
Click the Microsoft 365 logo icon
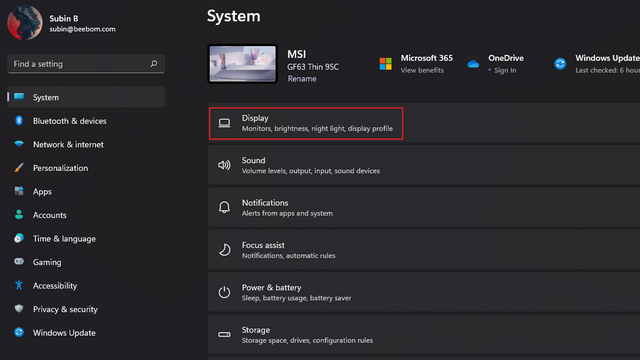(385, 64)
